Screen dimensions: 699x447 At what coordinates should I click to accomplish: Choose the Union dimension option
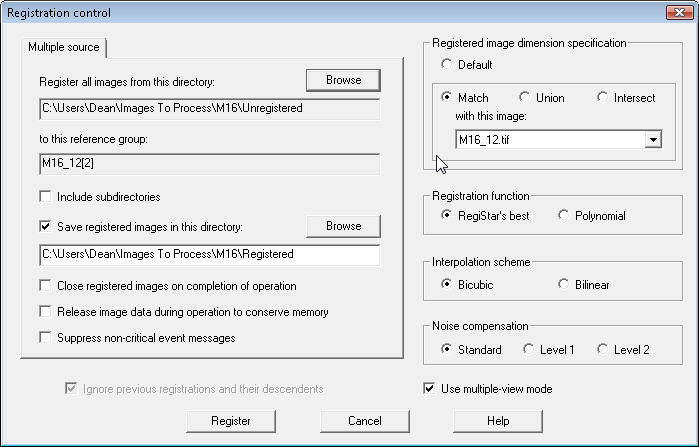point(525,98)
